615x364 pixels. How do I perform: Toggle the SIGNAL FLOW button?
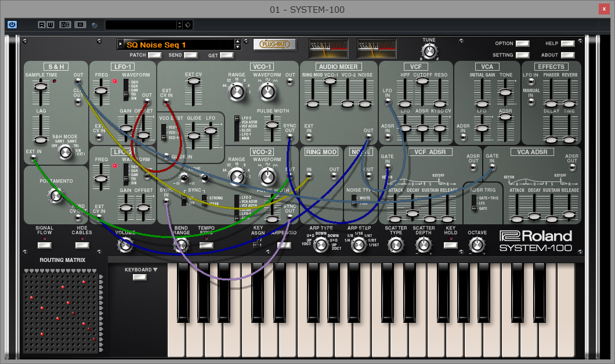44,245
